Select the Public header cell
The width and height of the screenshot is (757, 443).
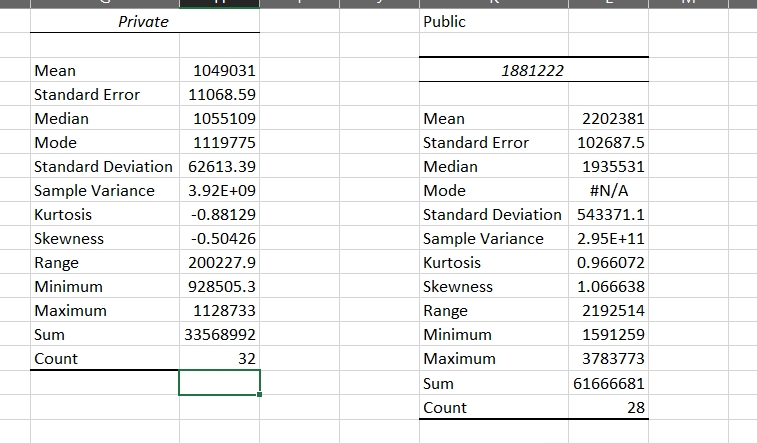click(x=494, y=21)
